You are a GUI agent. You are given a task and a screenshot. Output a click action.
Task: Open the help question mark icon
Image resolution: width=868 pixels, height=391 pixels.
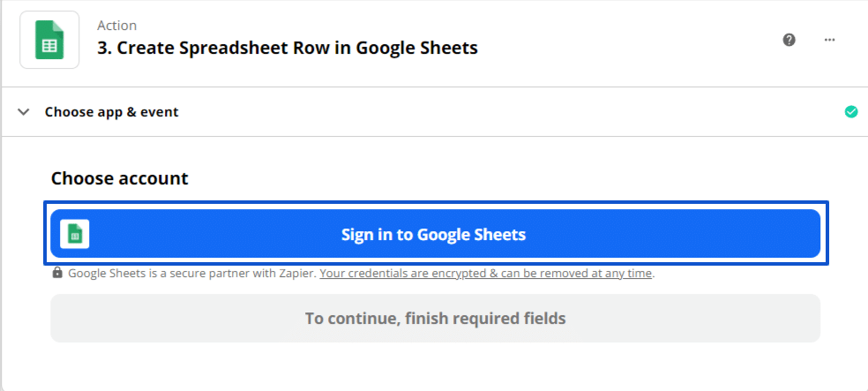789,40
